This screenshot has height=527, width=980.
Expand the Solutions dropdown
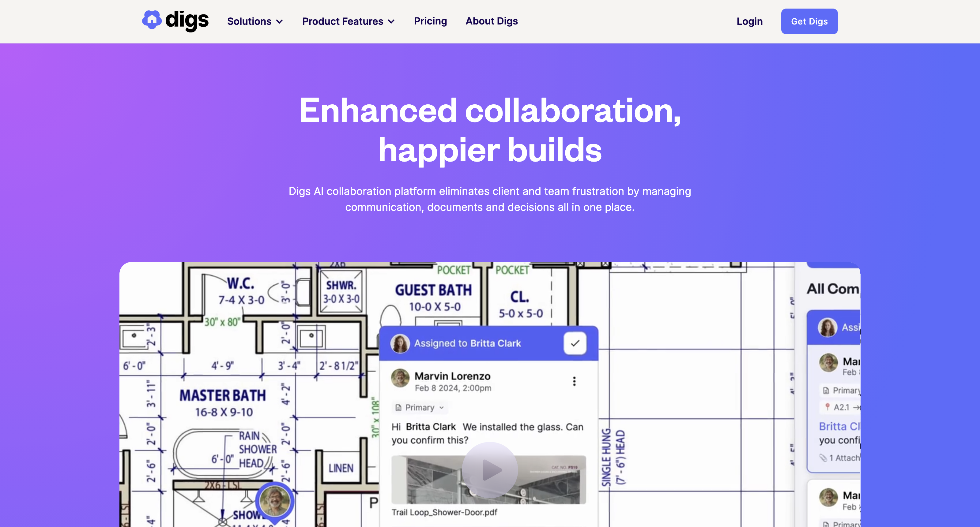[255, 21]
